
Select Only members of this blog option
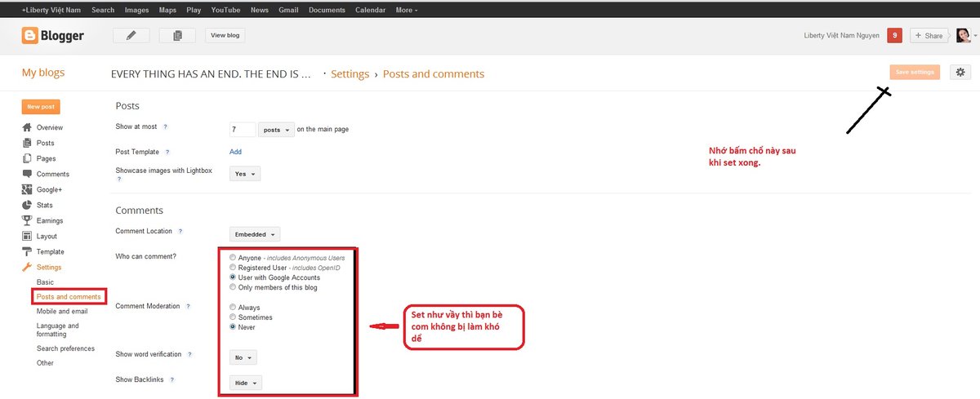coord(233,287)
